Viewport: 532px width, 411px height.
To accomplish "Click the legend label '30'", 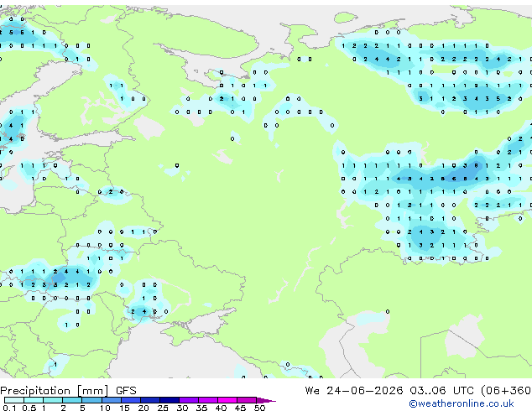I will (182, 408).
